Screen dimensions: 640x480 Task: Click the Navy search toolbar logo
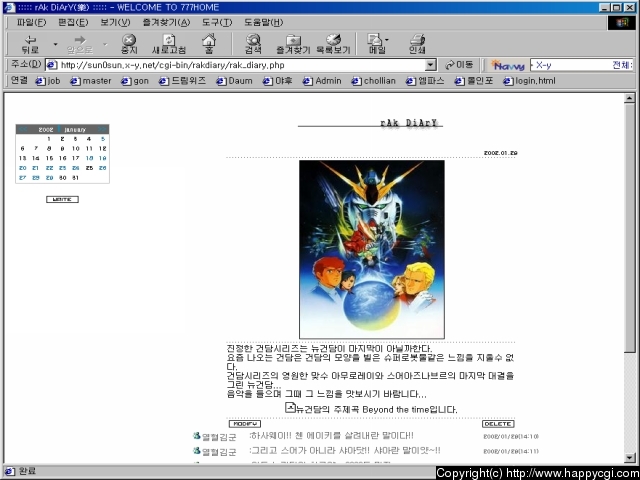coord(508,65)
